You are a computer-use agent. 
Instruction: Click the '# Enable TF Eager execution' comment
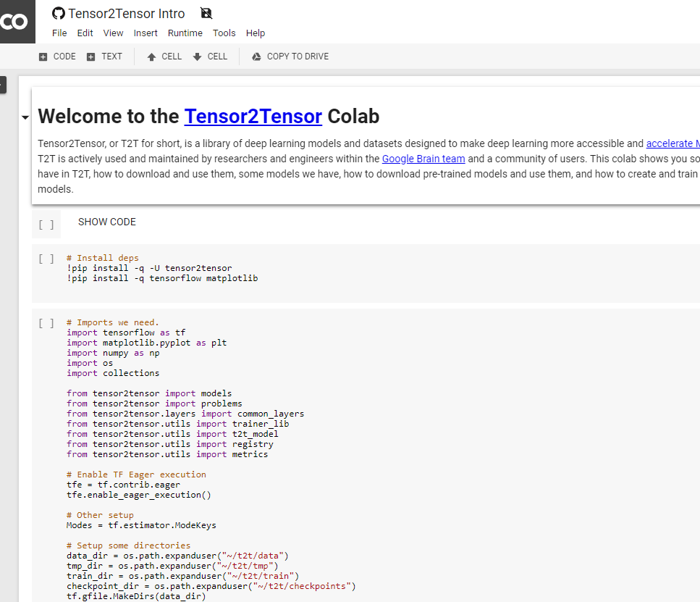click(x=136, y=475)
